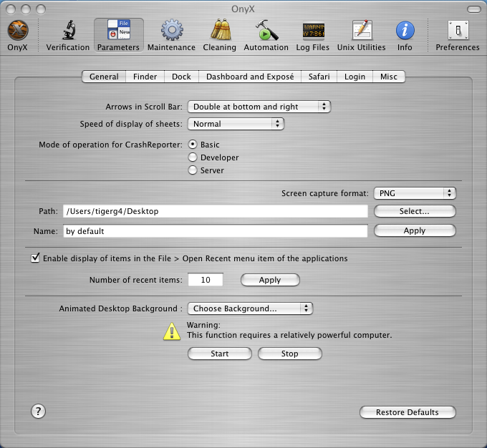The width and height of the screenshot is (487, 448).
Task: Select the Basic CrashReporter mode
Action: 193,145
